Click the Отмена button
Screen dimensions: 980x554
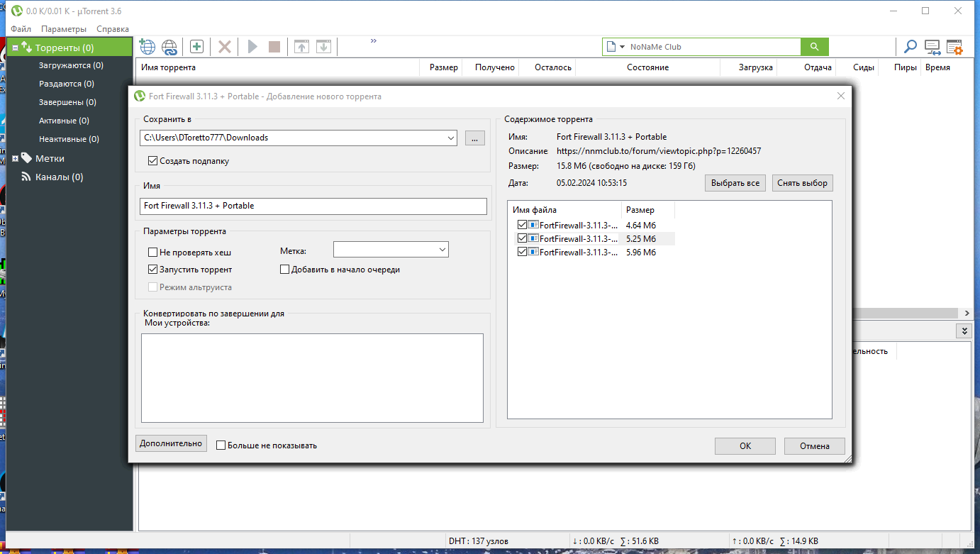point(815,446)
